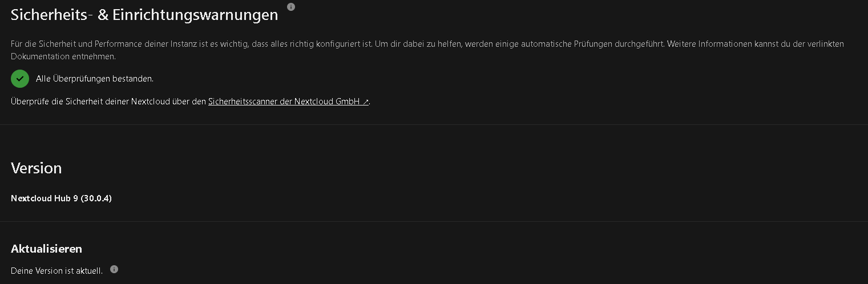Click the green checkmark status icon

pyautogui.click(x=20, y=79)
